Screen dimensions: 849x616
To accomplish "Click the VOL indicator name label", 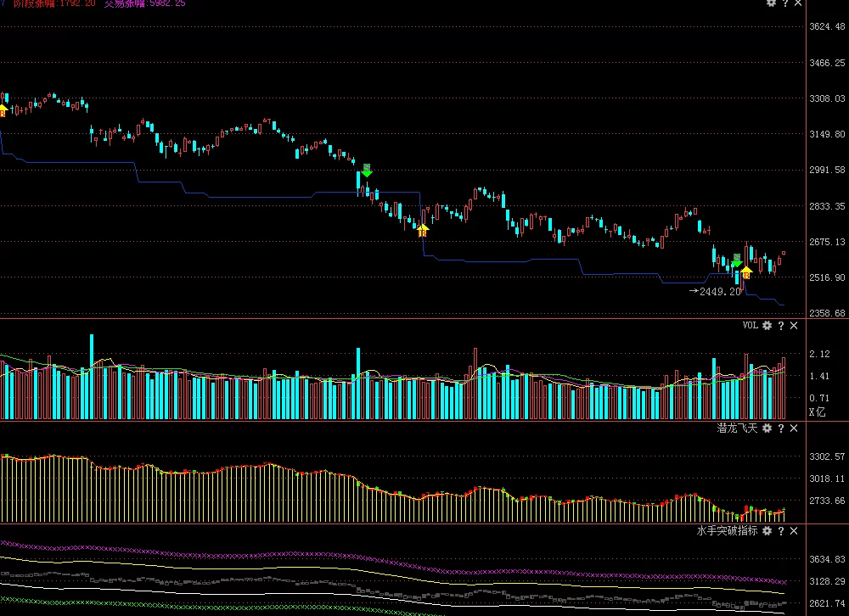I will tap(750, 326).
